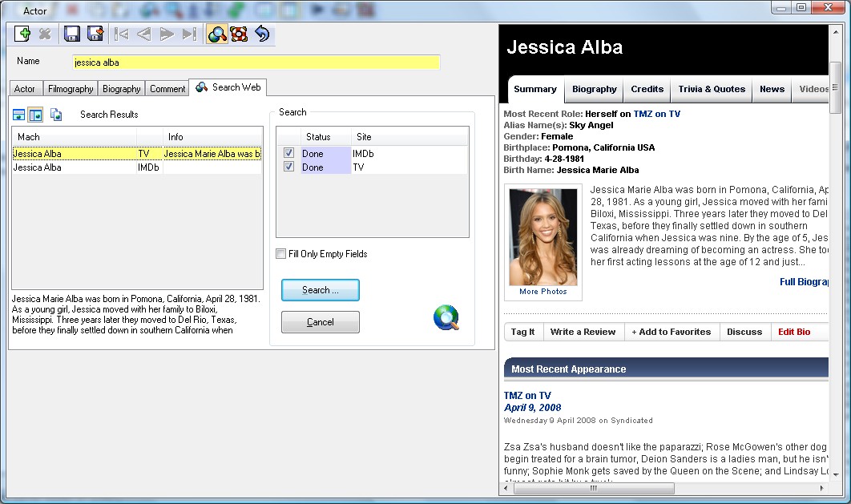Click save-and-close floppy with arrow icon
This screenshot has height=504, width=851.
tap(95, 34)
